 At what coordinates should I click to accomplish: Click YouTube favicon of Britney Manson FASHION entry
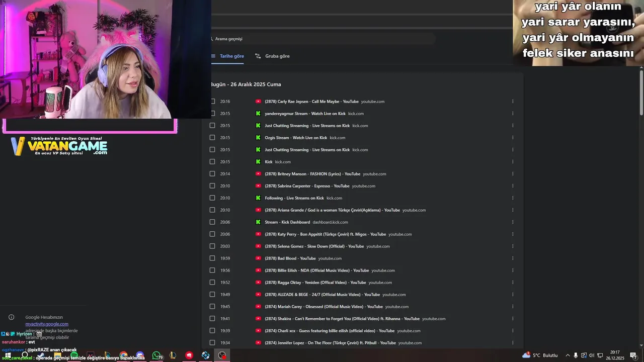[258, 174]
